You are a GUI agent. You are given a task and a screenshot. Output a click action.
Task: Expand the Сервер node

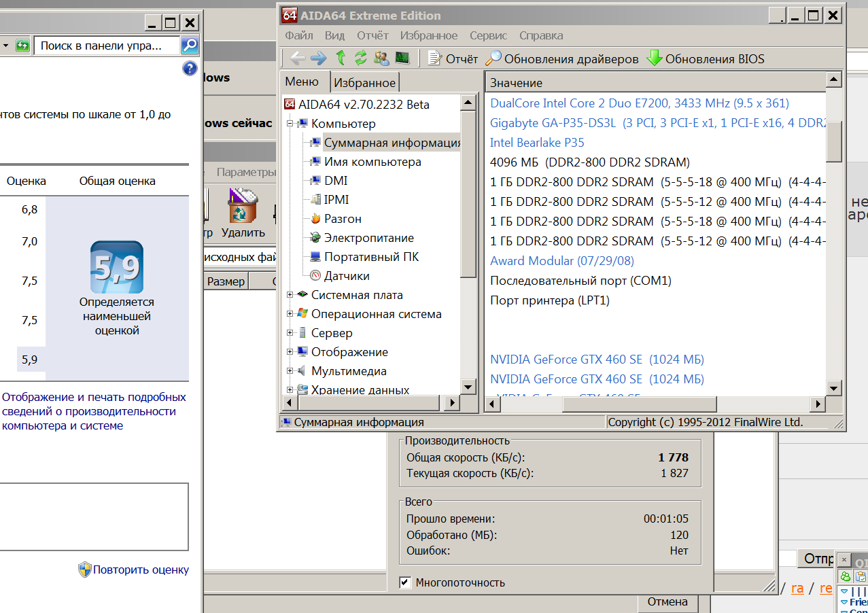point(290,333)
